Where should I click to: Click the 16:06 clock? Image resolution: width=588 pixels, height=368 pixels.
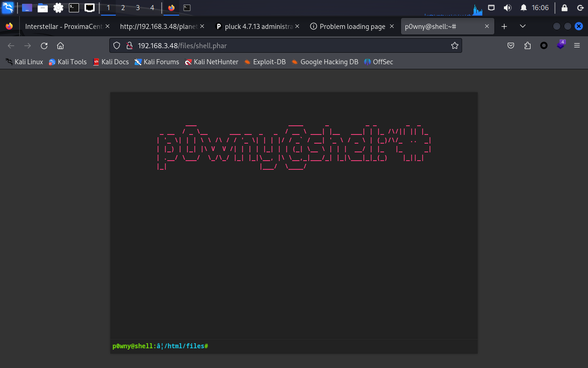(x=540, y=8)
